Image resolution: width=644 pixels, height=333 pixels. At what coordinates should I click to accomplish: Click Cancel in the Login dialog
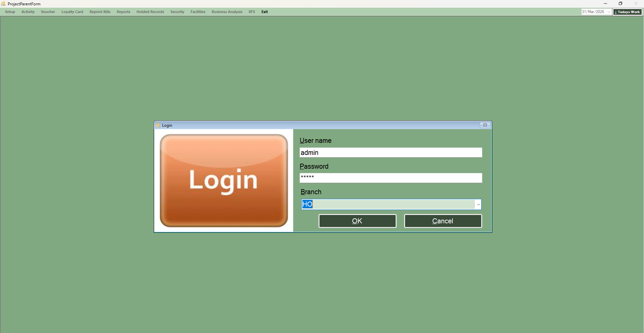[443, 221]
